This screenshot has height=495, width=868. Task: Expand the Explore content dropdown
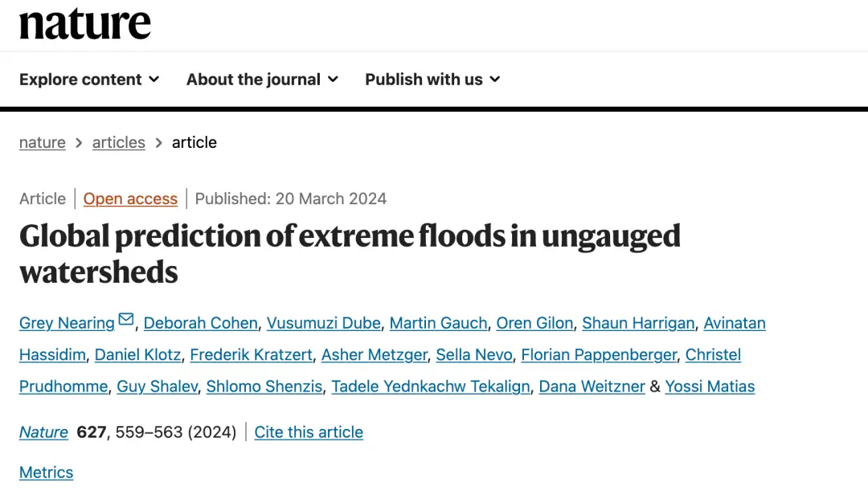click(x=89, y=80)
